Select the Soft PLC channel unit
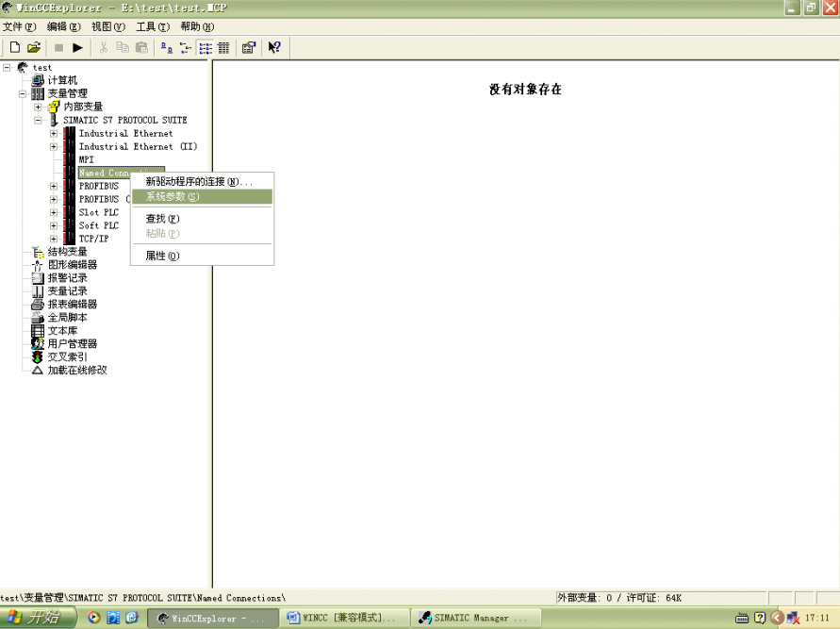This screenshot has width=840, height=629. point(99,225)
